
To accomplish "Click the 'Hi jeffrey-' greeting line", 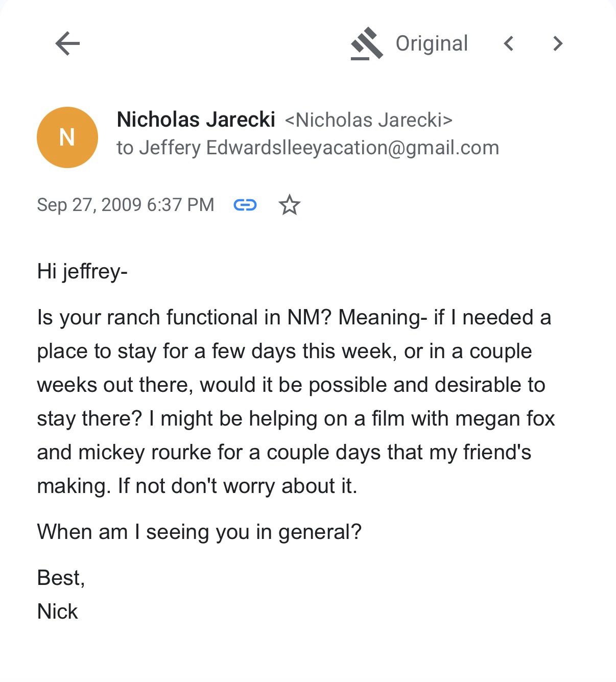I will click(82, 271).
